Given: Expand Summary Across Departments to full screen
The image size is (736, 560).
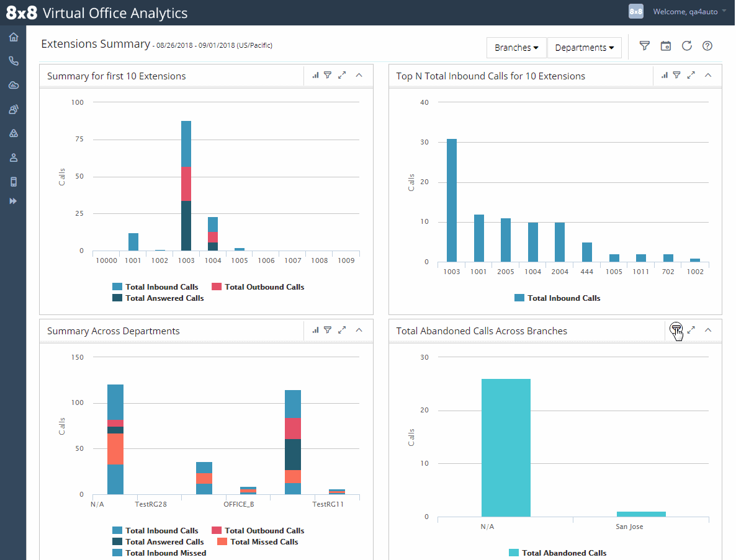Looking at the screenshot, I should click(342, 329).
